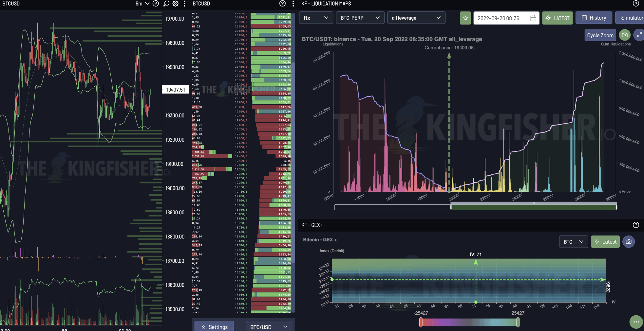Image resolution: width=644 pixels, height=331 pixels.
Task: Open orderbook panel kebab menu
Action: [293, 4]
